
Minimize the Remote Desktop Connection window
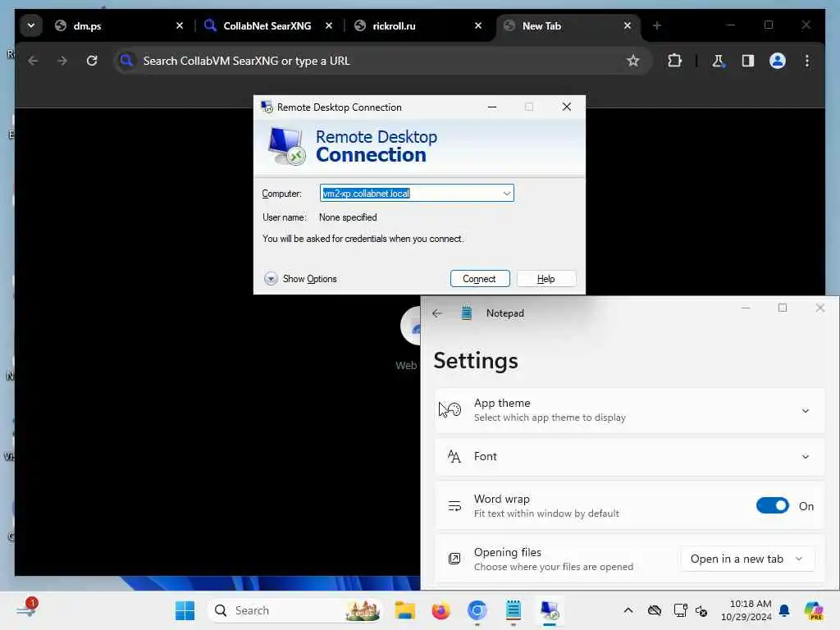pyautogui.click(x=492, y=107)
